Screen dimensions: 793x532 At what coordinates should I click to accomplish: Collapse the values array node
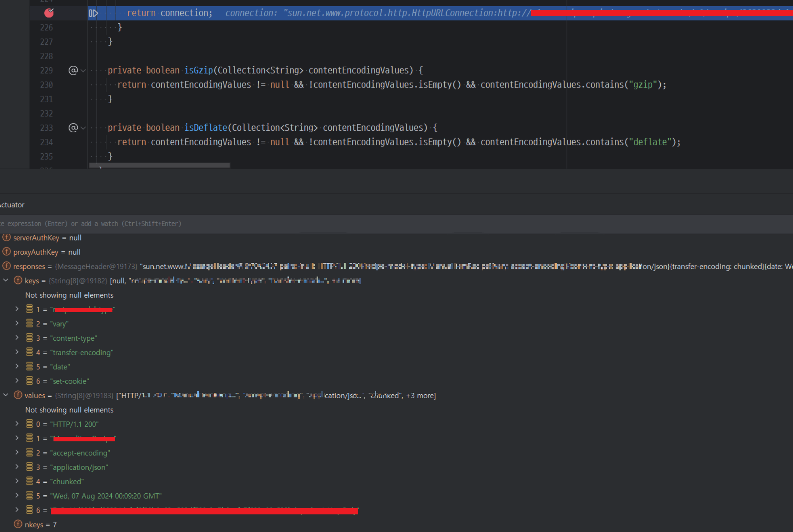pyautogui.click(x=6, y=395)
